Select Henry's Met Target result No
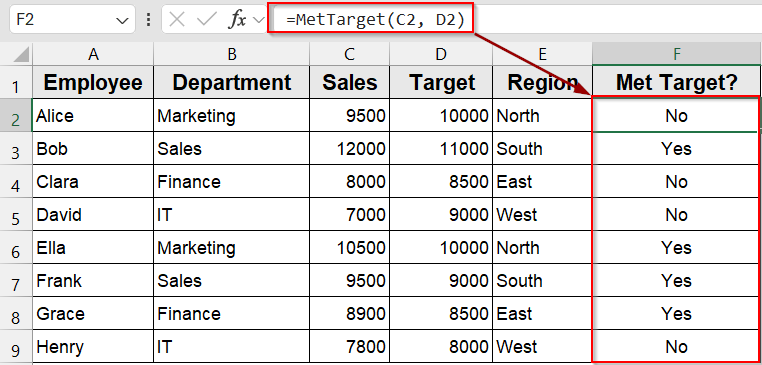The width and height of the screenshot is (762, 365). tap(676, 347)
